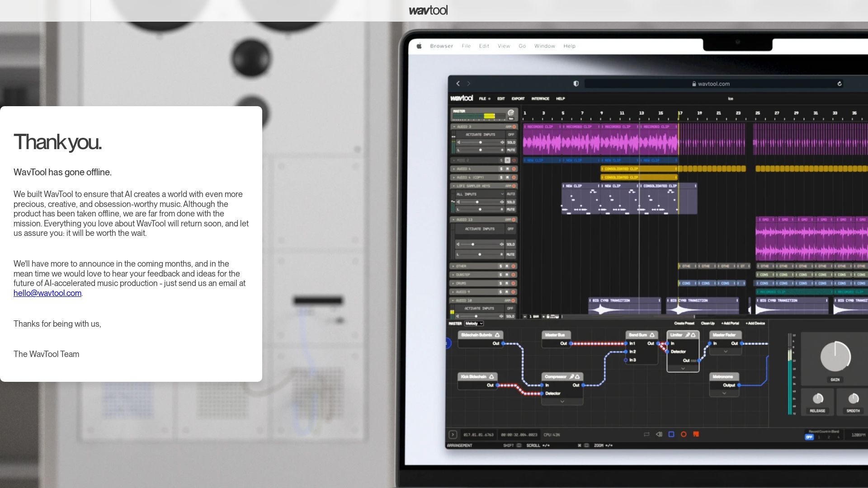The image size is (868, 488).
Task: Click the browser back arrow
Action: point(458,84)
